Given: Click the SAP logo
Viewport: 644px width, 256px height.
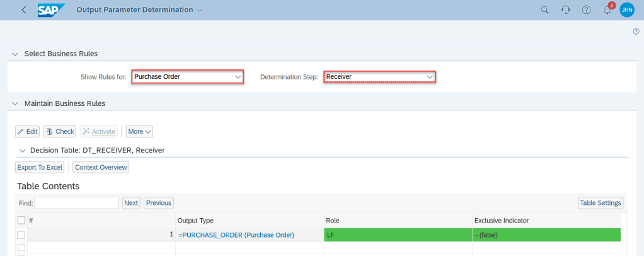Looking at the screenshot, I should pyautogui.click(x=51, y=10).
